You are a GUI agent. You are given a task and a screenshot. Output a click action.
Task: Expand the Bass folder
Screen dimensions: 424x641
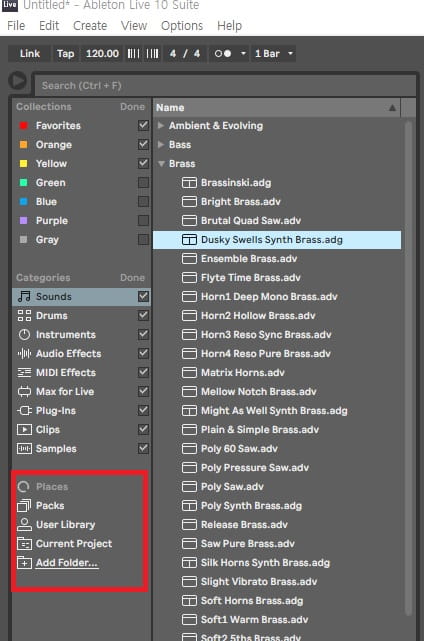pos(161,144)
